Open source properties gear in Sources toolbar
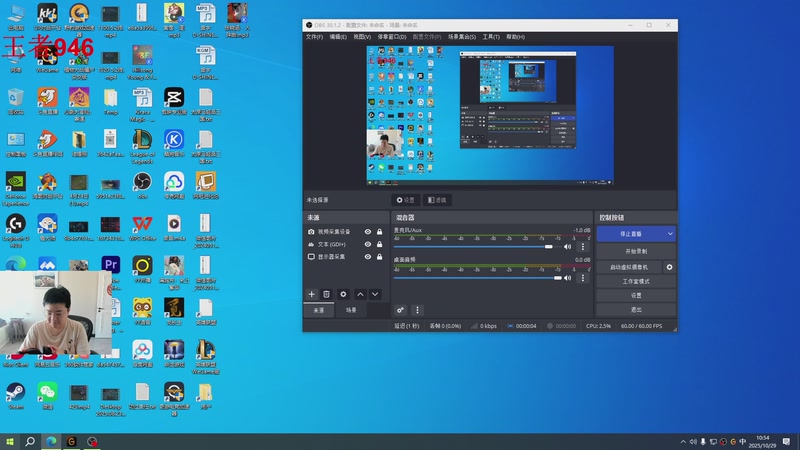800x450 pixels. (343, 294)
